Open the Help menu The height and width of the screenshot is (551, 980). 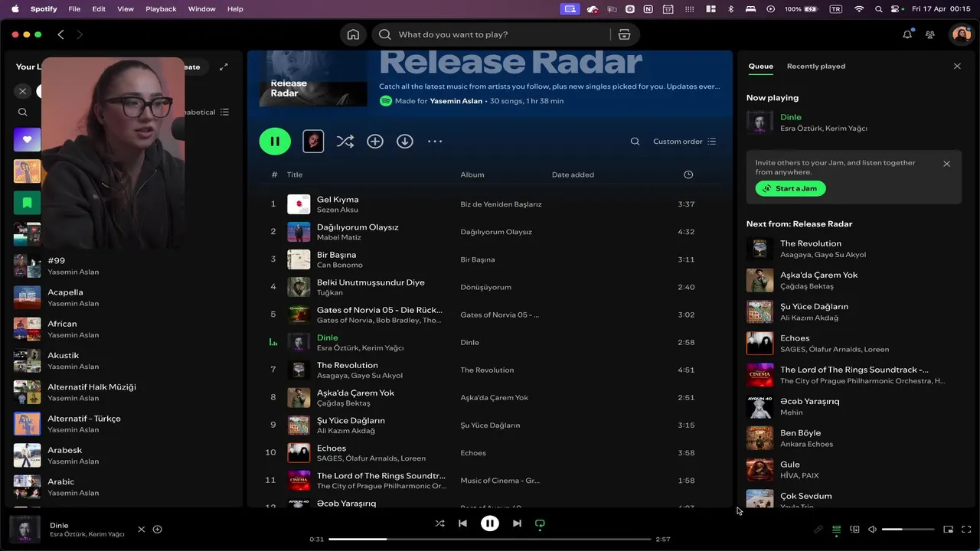[235, 9]
